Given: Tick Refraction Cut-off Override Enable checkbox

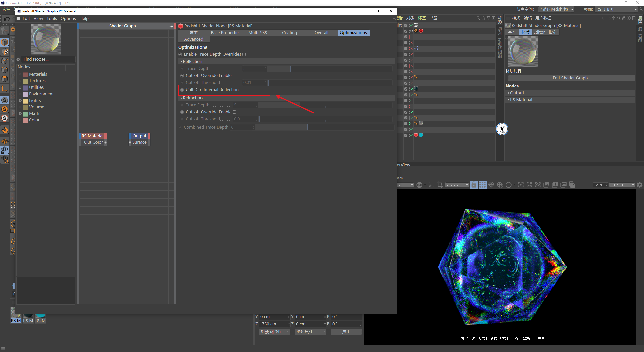Looking at the screenshot, I should (234, 112).
